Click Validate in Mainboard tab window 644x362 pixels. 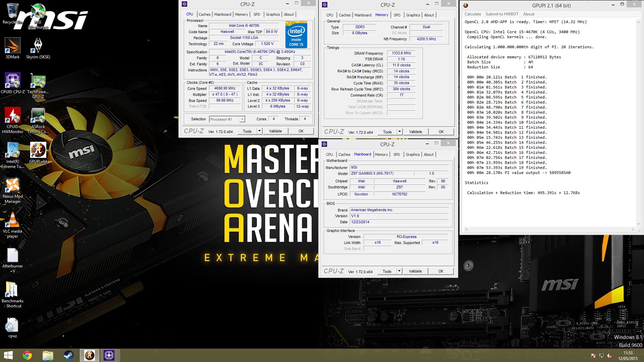415,271
